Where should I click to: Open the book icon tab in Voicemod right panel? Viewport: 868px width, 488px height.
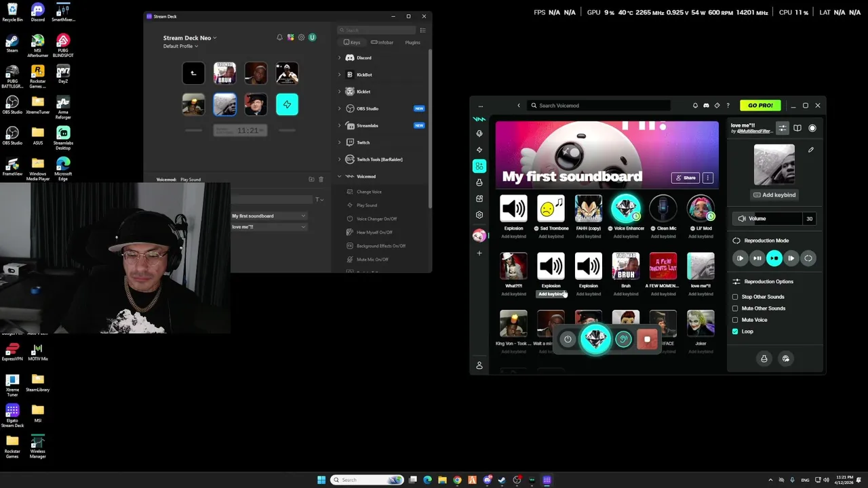pos(797,128)
